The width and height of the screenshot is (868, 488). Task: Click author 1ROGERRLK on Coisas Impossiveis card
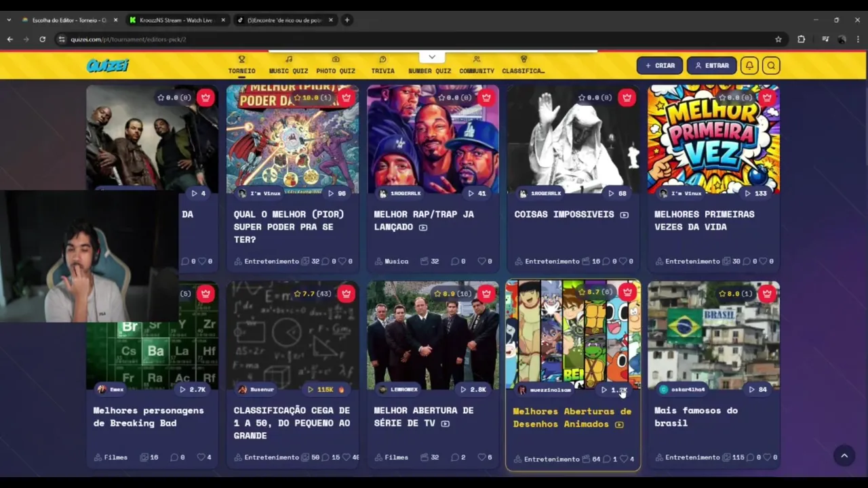pos(540,193)
